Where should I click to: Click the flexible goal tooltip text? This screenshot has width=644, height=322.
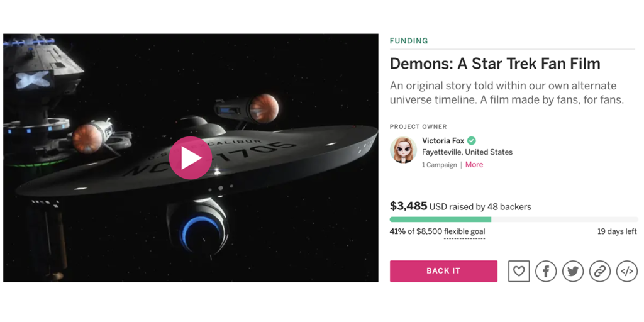coord(464,231)
